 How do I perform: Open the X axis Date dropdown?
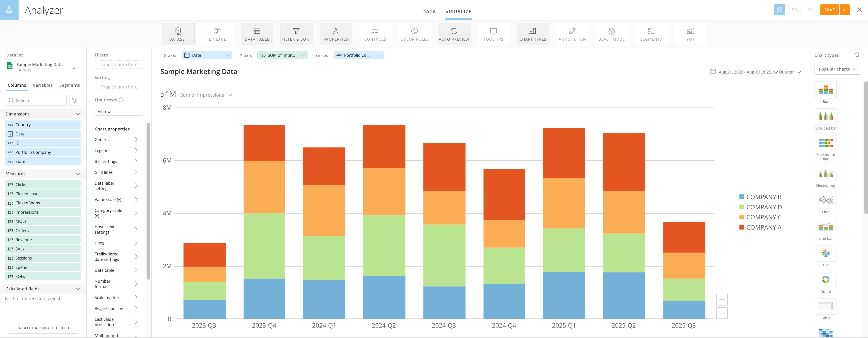click(x=207, y=55)
